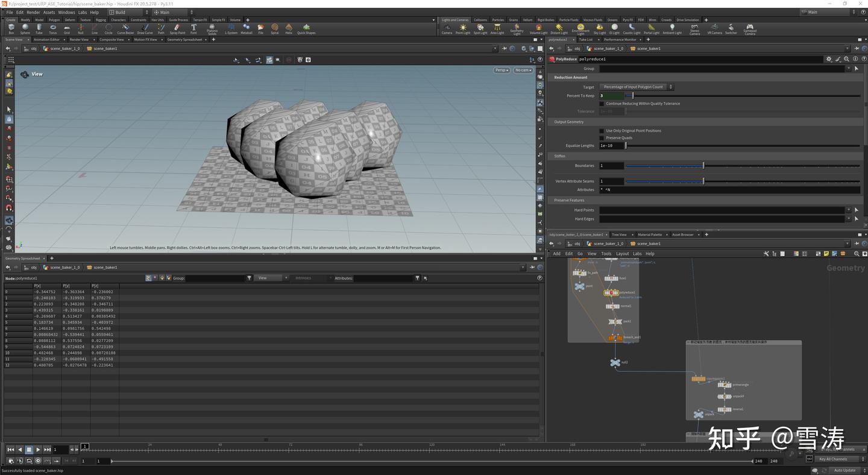Select the L-System tool on the Create shelf
The height and width of the screenshot is (475, 868).
(x=231, y=28)
